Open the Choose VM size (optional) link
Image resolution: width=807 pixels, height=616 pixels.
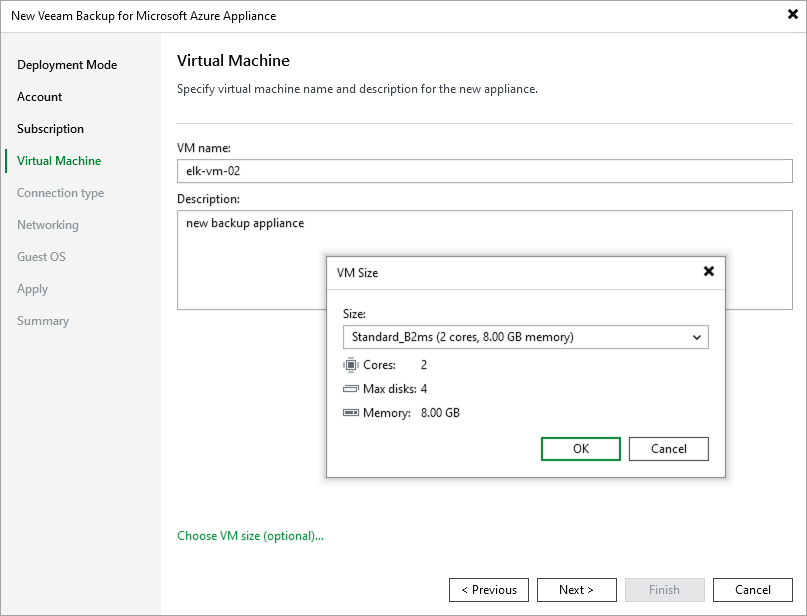pos(251,536)
